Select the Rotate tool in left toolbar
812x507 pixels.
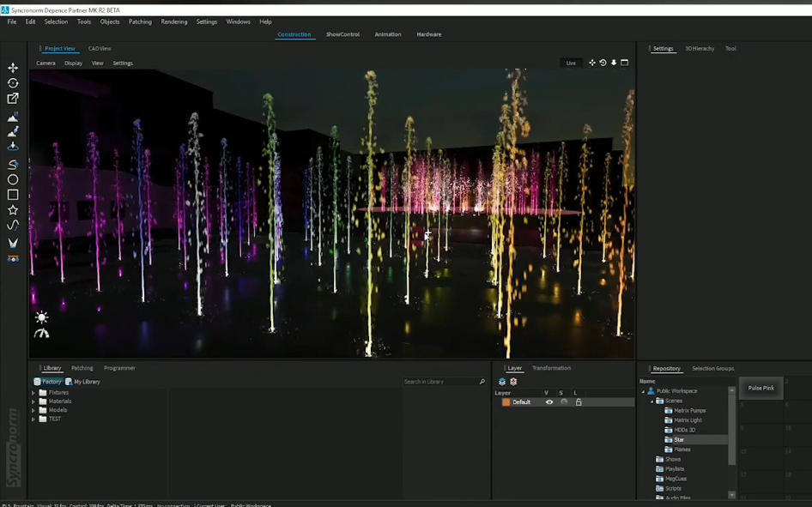point(13,83)
